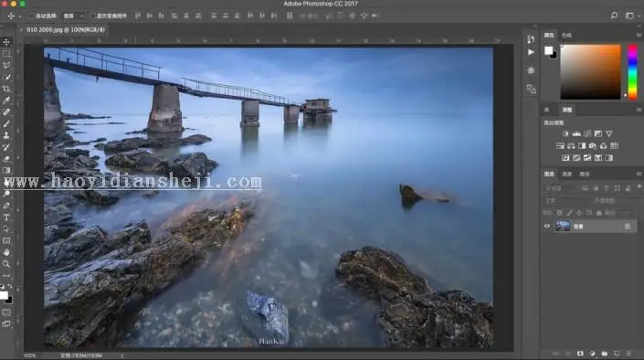Image resolution: width=644 pixels, height=360 pixels.
Task: Add a Levels adjustment from Adjustments panel
Action: [x=576, y=133]
